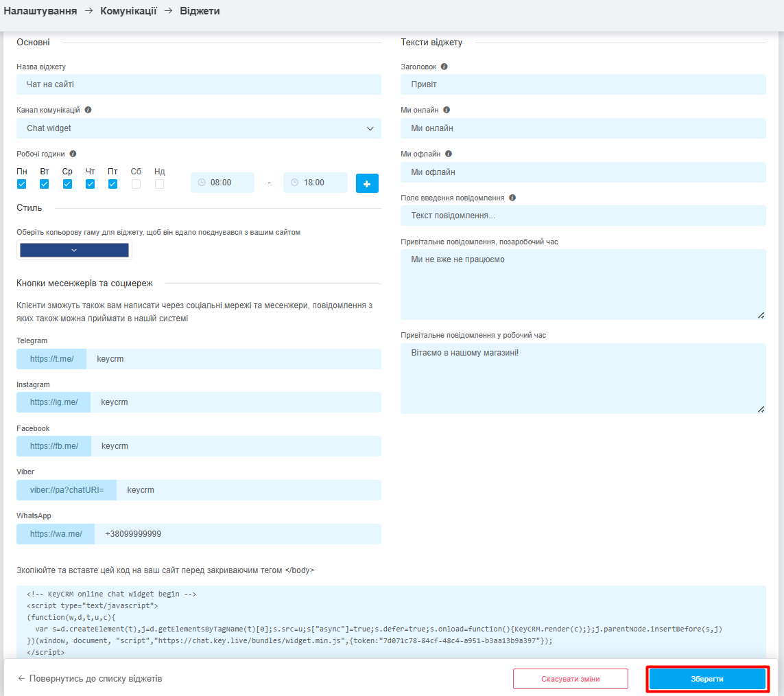Click the https://ig.me/ prefix label
The height and width of the screenshot is (696, 784).
tap(54, 402)
